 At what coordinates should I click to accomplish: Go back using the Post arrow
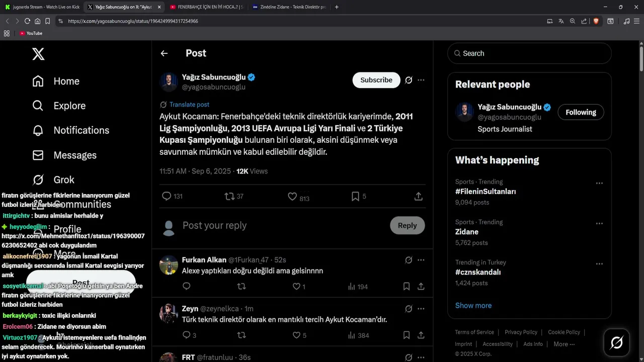click(x=164, y=53)
